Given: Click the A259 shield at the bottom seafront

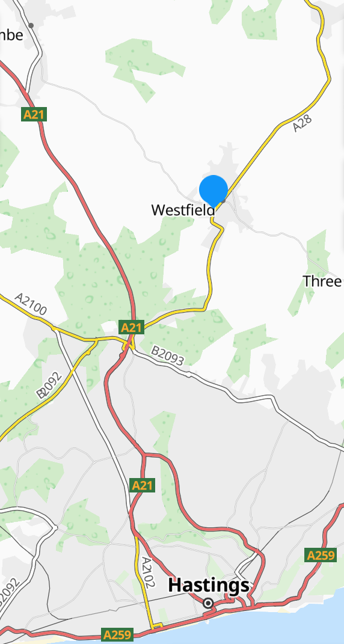Looking at the screenshot, I should coord(117,634).
